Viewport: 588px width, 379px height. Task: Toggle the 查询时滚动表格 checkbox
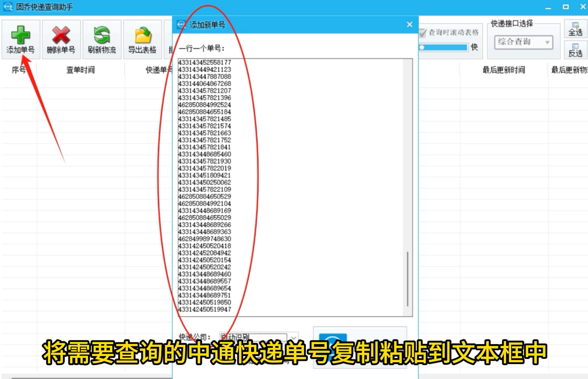click(x=423, y=33)
